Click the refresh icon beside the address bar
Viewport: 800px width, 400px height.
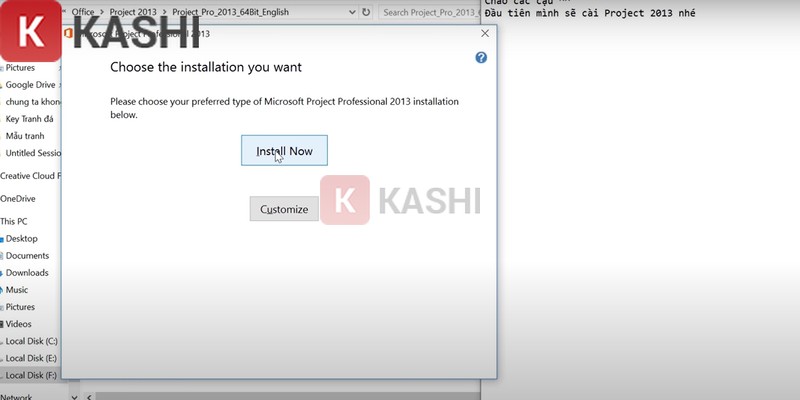(x=366, y=12)
